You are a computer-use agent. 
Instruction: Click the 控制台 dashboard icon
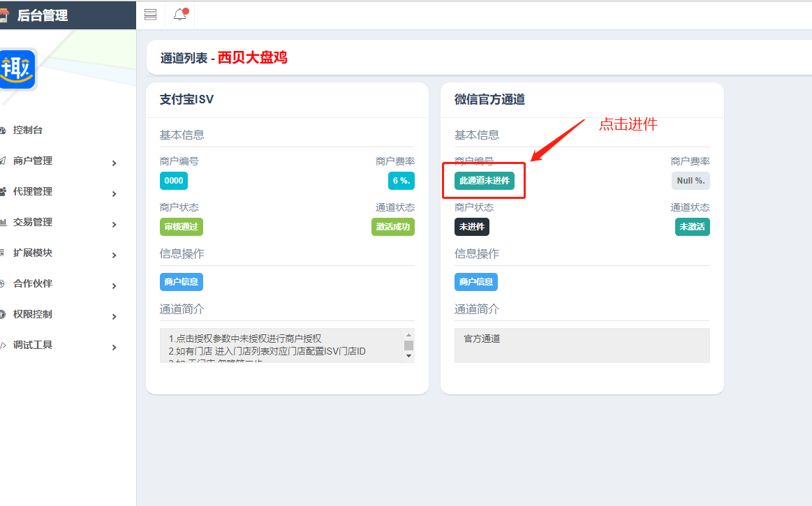[x=3, y=131]
